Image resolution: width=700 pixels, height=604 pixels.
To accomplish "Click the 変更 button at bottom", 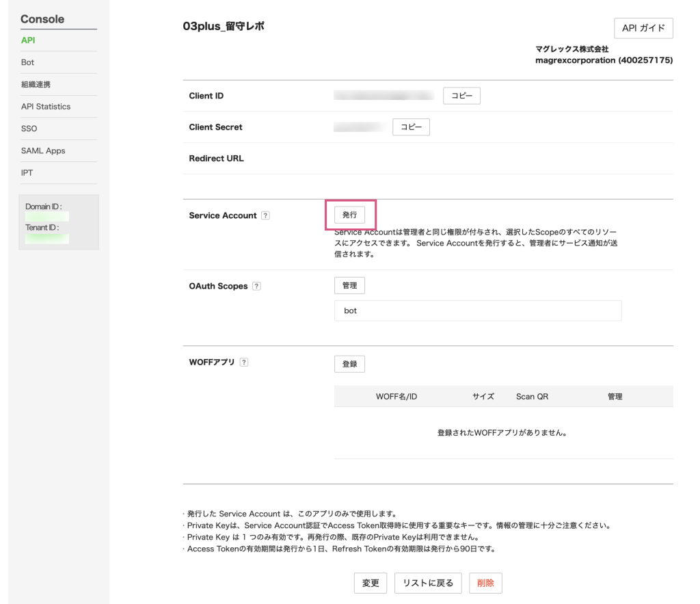I will tap(371, 583).
